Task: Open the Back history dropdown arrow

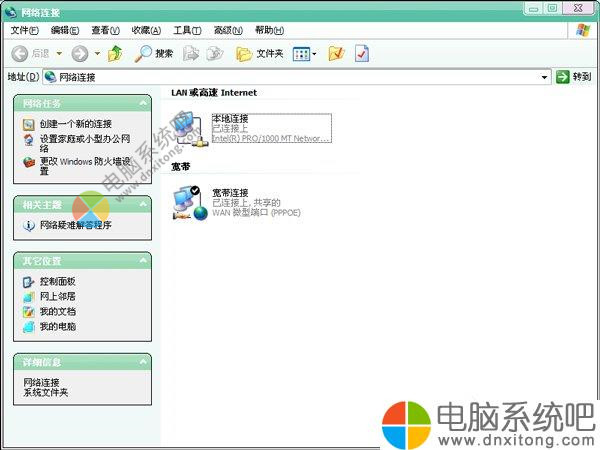Action: click(x=59, y=54)
